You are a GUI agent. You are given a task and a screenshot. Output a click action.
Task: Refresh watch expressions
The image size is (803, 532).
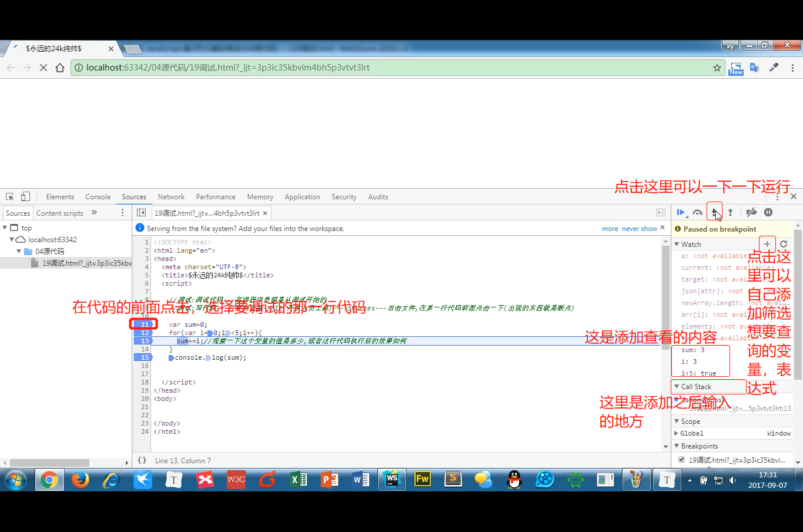(x=784, y=244)
